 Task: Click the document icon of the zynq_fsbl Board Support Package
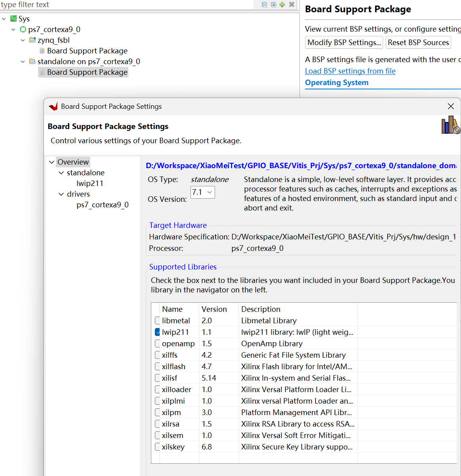[42, 51]
